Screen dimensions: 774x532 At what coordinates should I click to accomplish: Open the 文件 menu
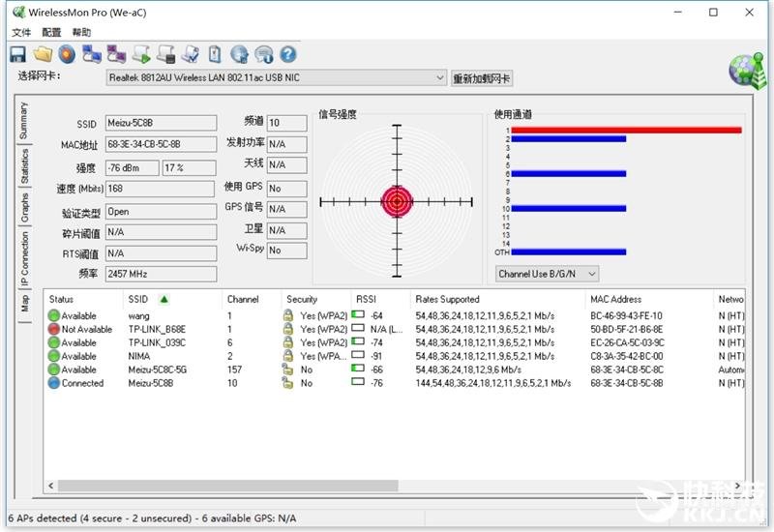tap(21, 33)
